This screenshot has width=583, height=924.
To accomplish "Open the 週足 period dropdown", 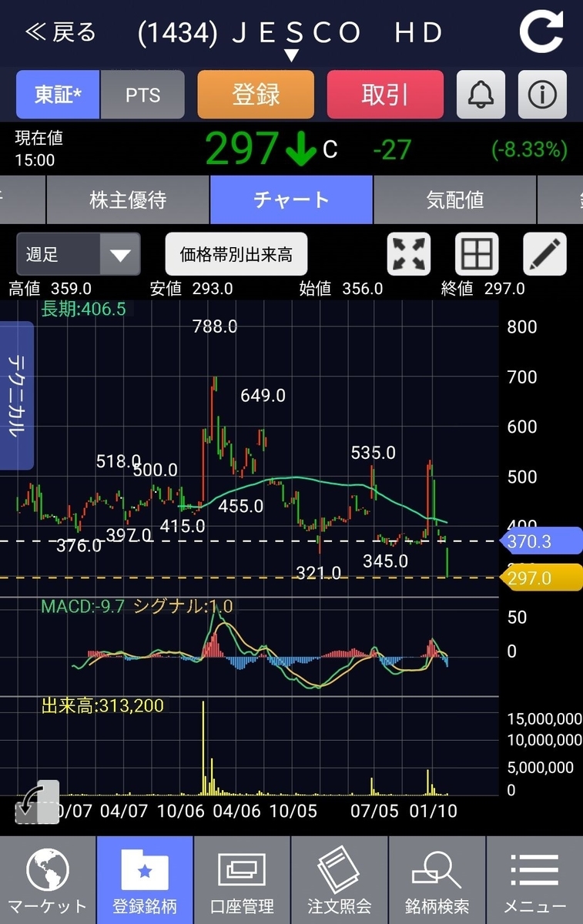I will [79, 254].
